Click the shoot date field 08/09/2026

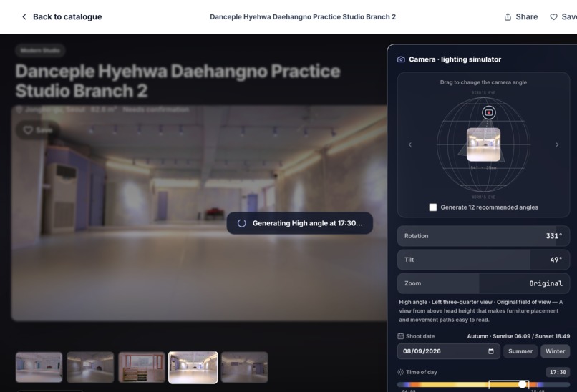pyautogui.click(x=448, y=351)
